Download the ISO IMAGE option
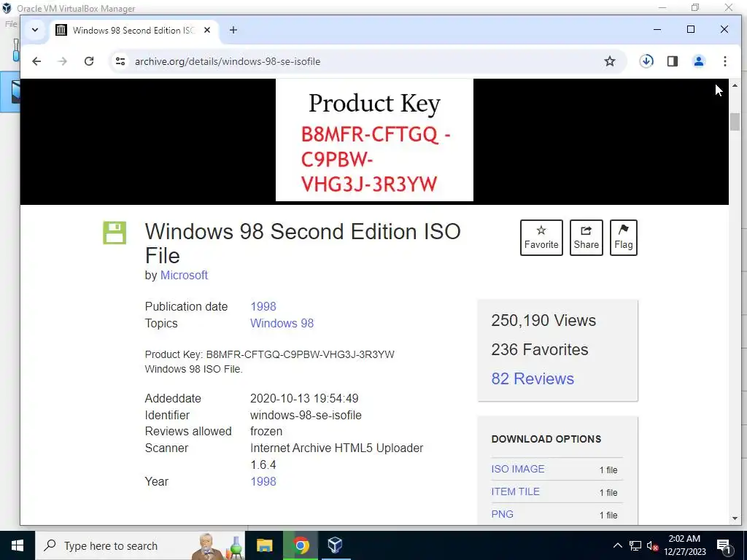Viewport: 747px width, 560px height. pyautogui.click(x=518, y=469)
